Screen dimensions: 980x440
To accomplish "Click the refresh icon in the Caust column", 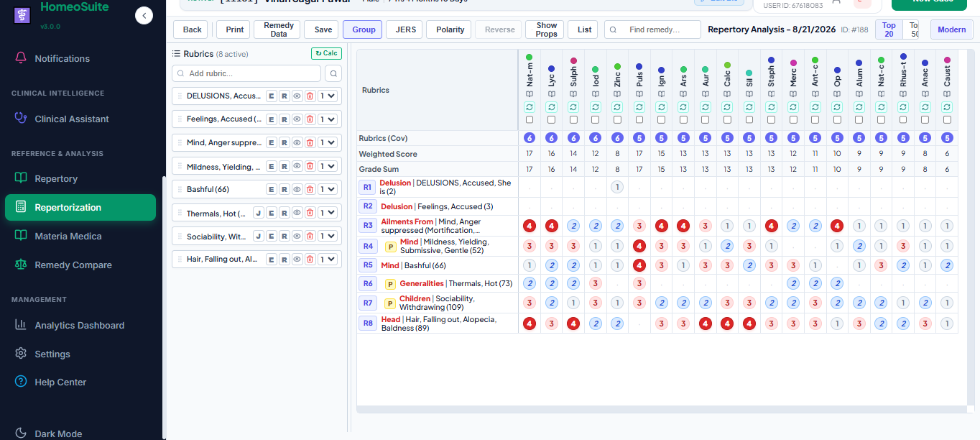I will (947, 107).
